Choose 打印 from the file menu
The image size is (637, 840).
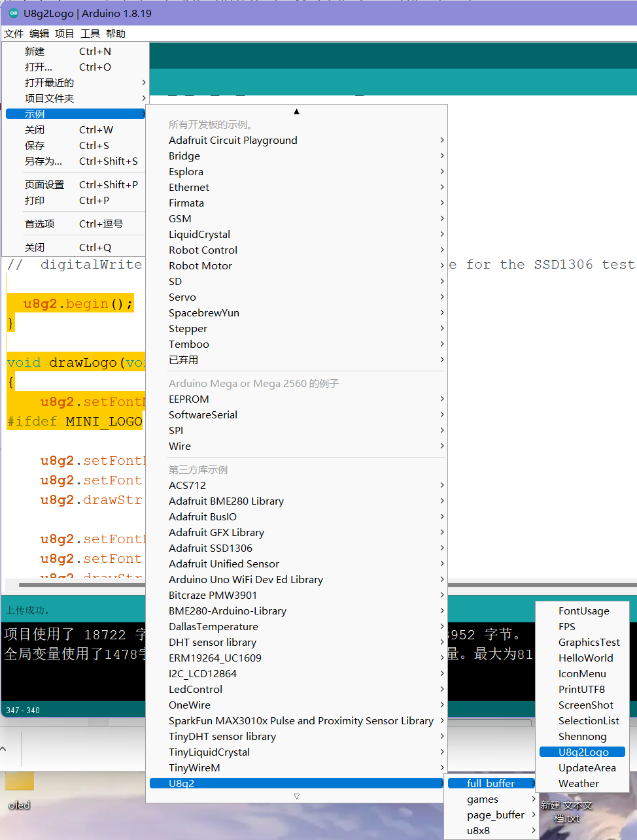[76, 200]
